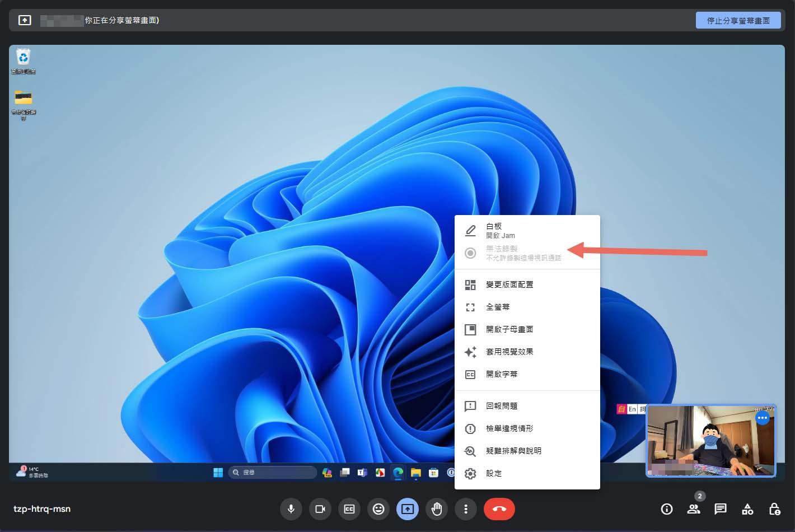Click meeting code tzp-htrq-msn
The height and width of the screenshot is (532, 795).
pos(42,509)
